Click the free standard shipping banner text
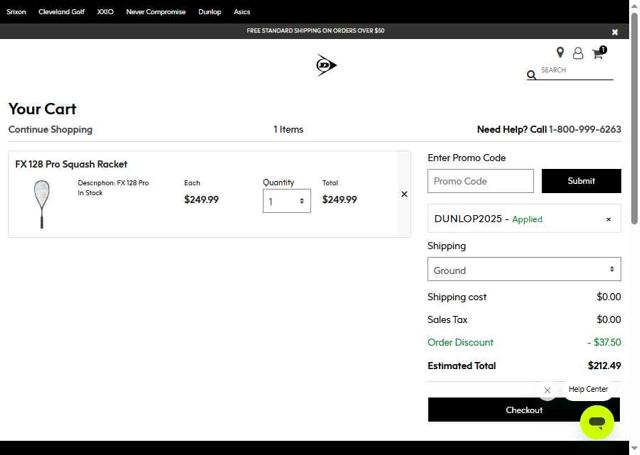Screen dimensions: 640x455 coord(316,31)
